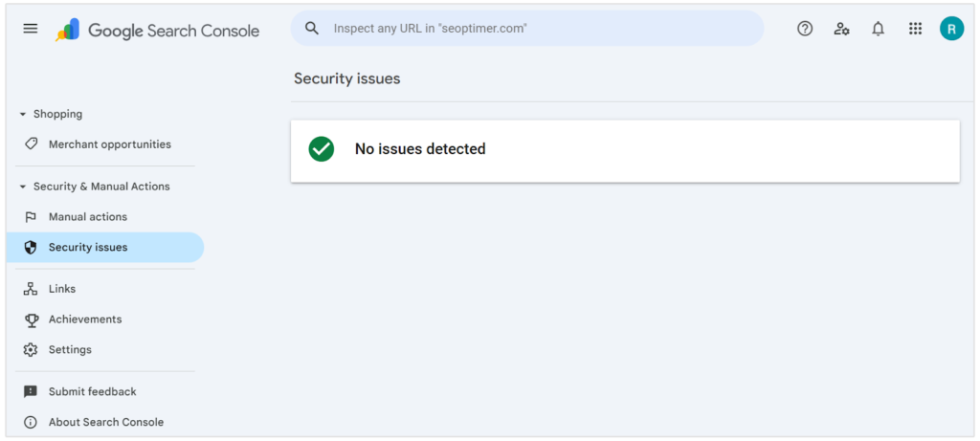Open the Links report
Screen dimensions: 980x441
pos(61,289)
